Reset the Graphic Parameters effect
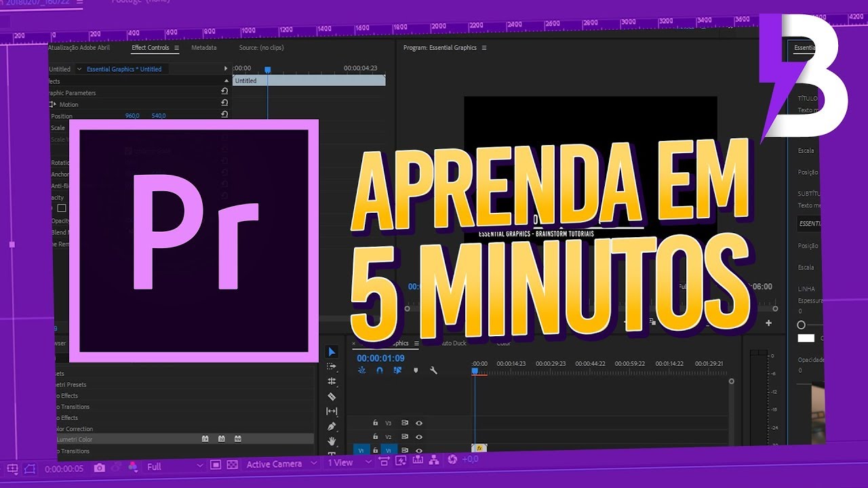The image size is (868, 488). click(x=224, y=91)
